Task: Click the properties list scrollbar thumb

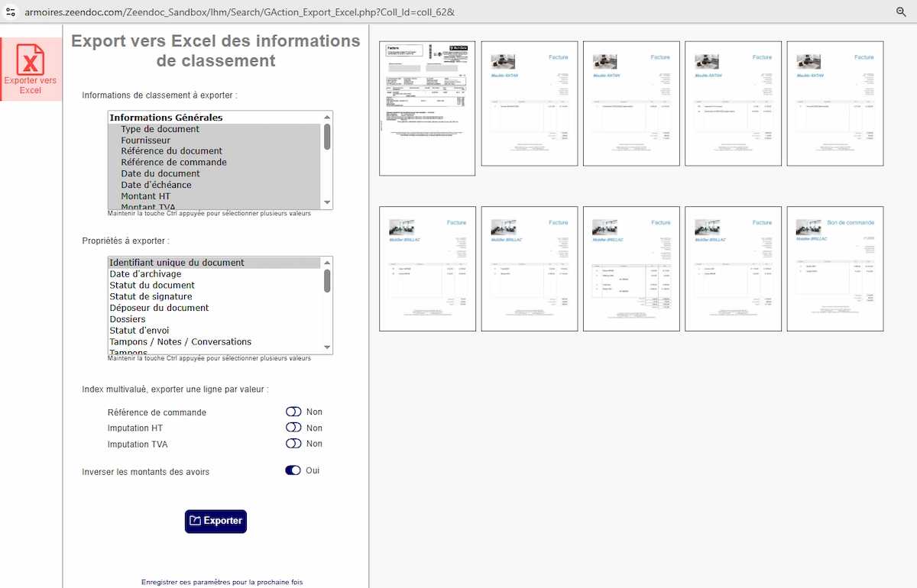Action: click(328, 281)
